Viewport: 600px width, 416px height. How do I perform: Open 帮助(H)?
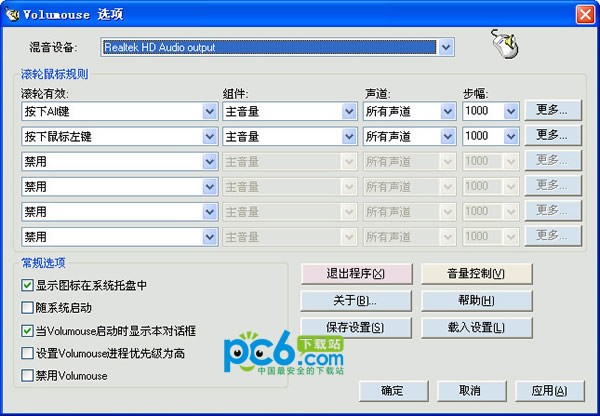[476, 301]
